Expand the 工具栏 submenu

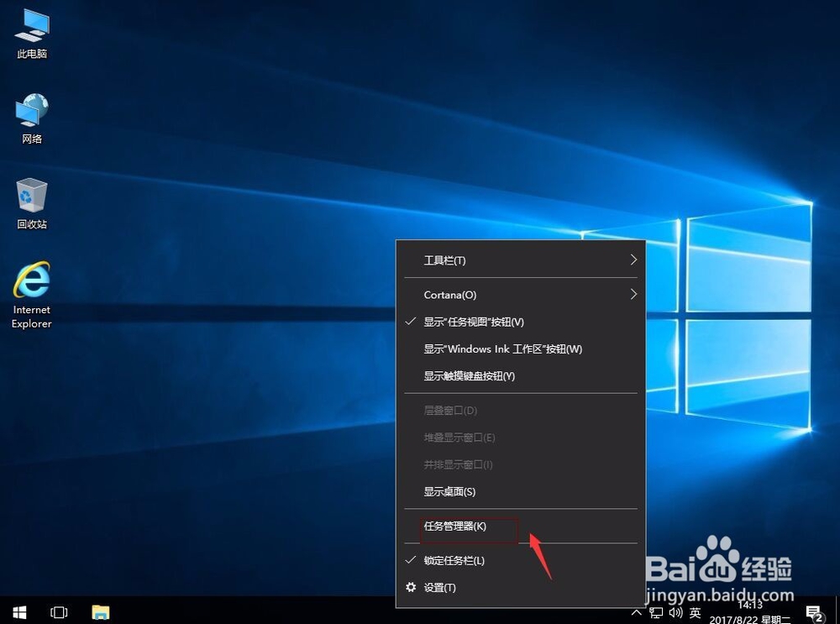444,260
